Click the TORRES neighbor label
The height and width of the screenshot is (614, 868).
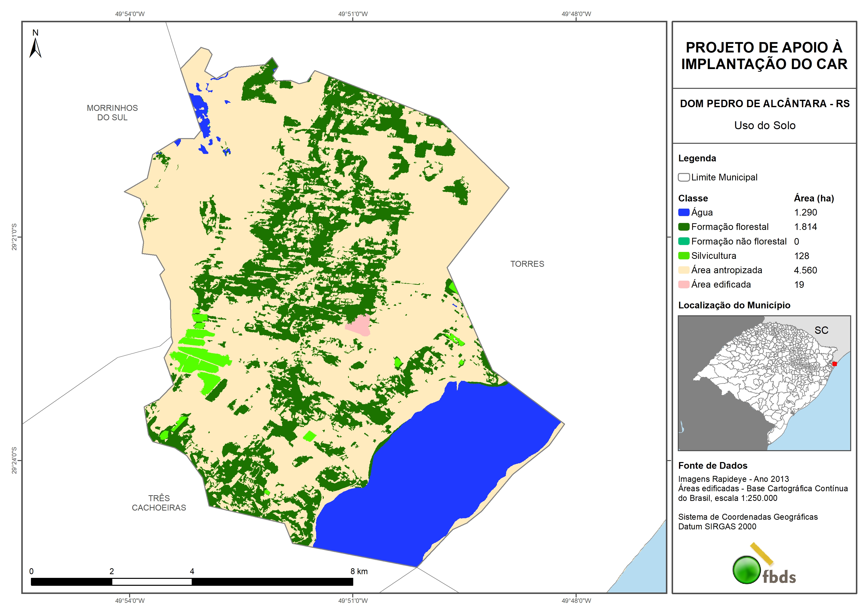tap(527, 264)
